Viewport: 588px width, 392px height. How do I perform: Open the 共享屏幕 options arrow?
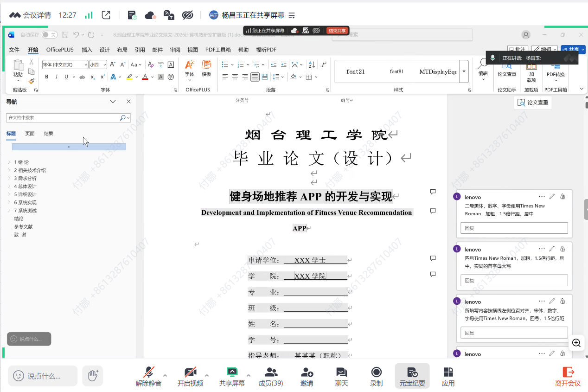248,375
